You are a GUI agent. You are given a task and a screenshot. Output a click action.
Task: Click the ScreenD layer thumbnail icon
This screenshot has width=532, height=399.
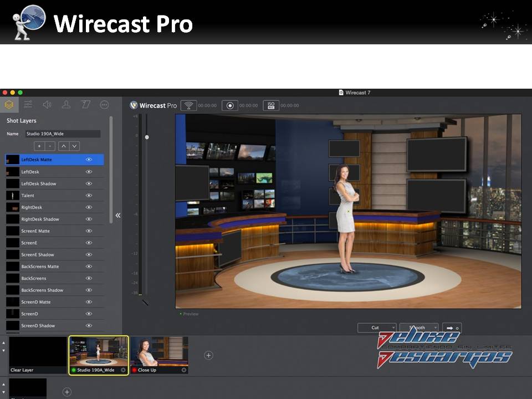[13, 314]
